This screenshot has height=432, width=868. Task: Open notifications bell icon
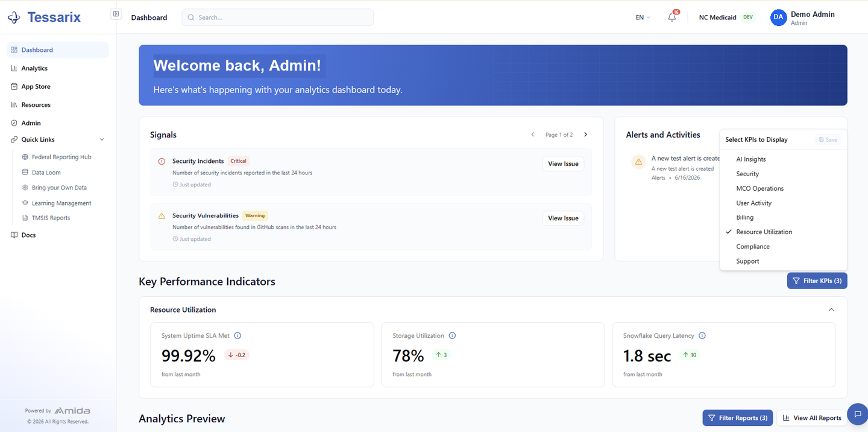click(672, 17)
